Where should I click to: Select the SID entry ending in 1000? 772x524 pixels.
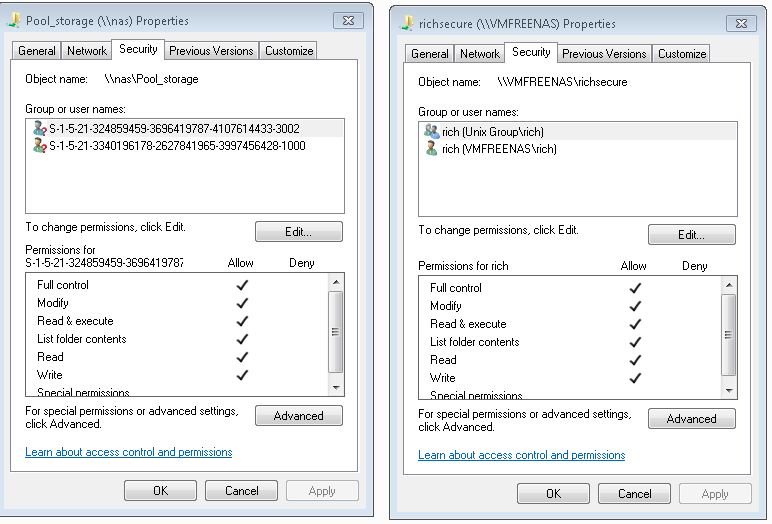pyautogui.click(x=177, y=146)
